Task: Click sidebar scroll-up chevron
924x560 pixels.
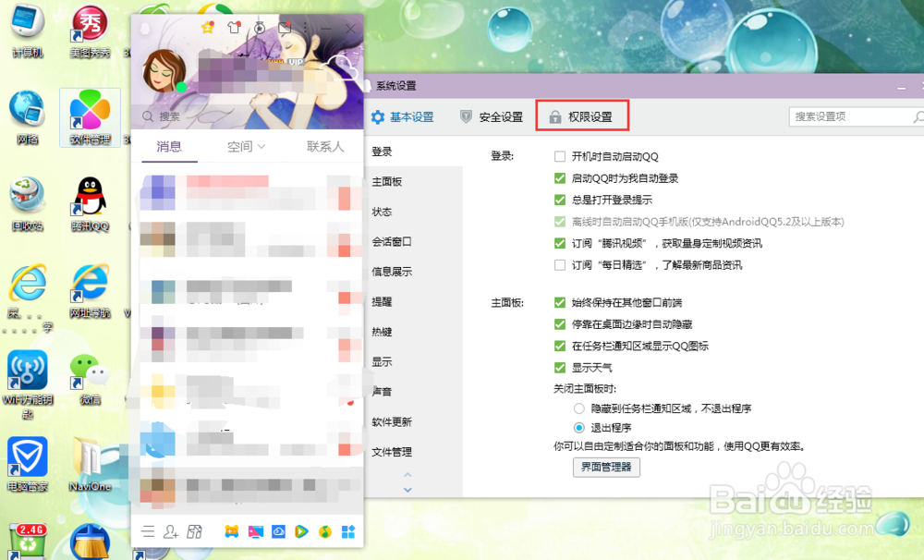Action: coord(407,475)
